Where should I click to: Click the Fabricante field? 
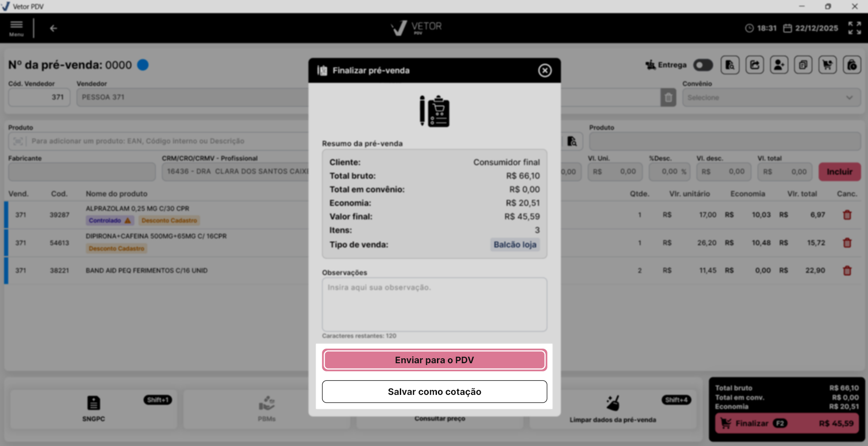[82, 172]
